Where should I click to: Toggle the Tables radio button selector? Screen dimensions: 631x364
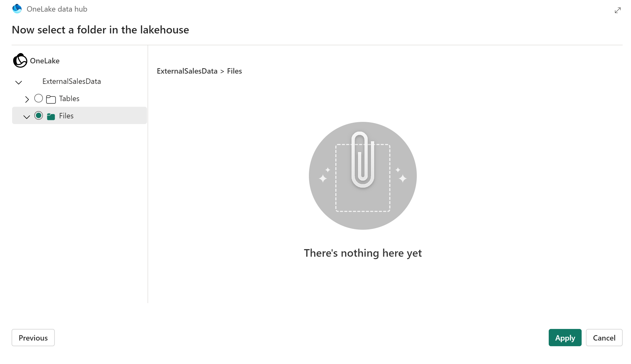click(39, 98)
